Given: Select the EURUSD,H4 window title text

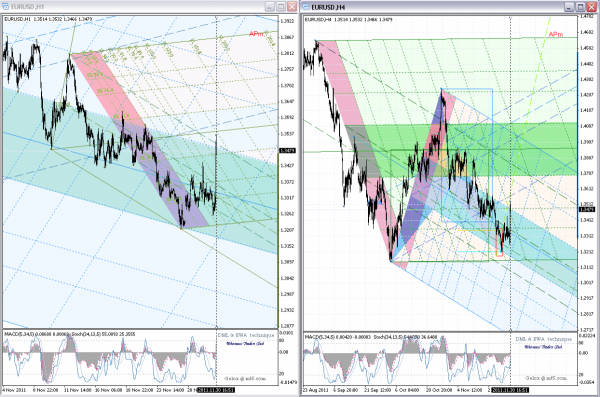Looking at the screenshot, I should pos(328,7).
